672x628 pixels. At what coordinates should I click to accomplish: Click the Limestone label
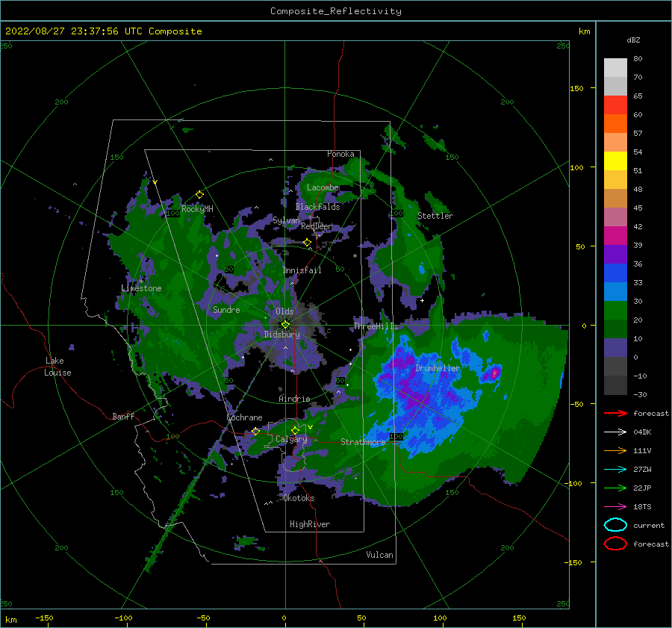[141, 288]
